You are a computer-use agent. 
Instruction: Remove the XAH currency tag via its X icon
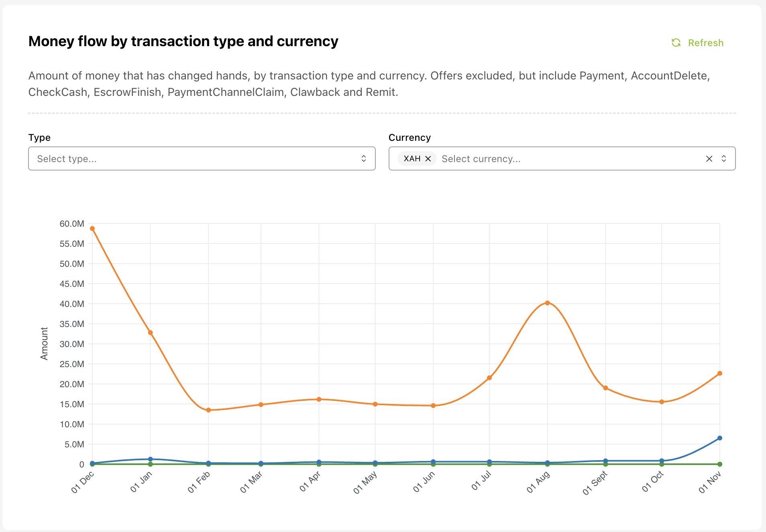[428, 158]
